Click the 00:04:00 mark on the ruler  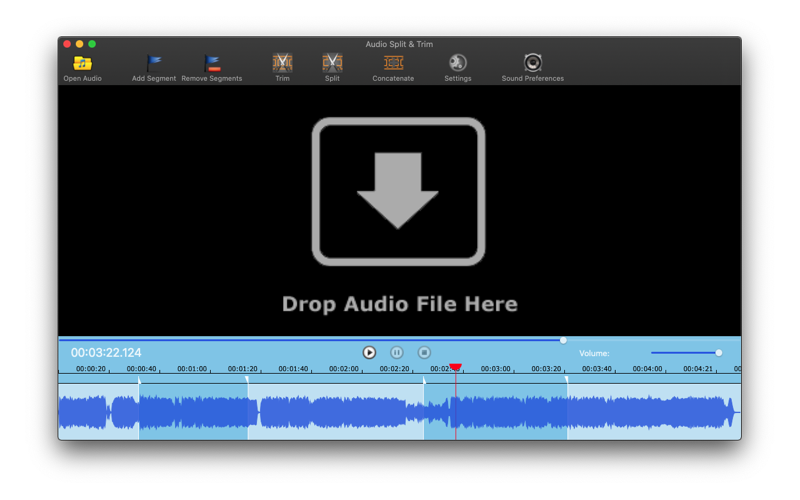647,368
